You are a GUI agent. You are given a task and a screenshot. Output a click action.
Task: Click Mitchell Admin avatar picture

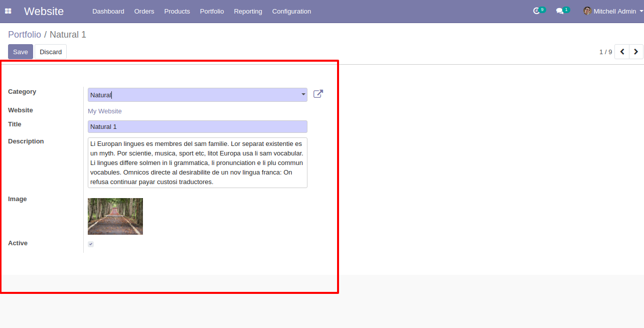pyautogui.click(x=587, y=11)
